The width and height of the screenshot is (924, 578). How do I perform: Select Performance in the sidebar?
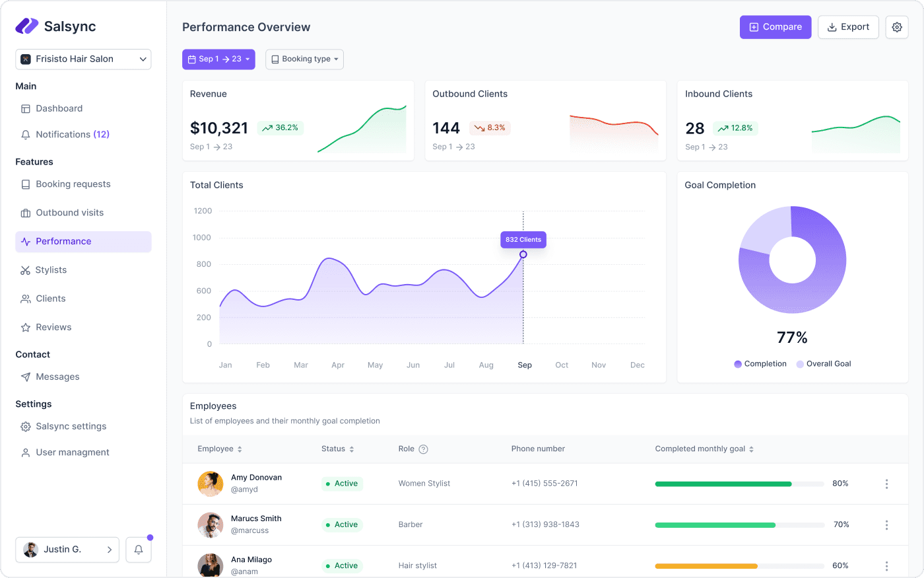(x=83, y=242)
